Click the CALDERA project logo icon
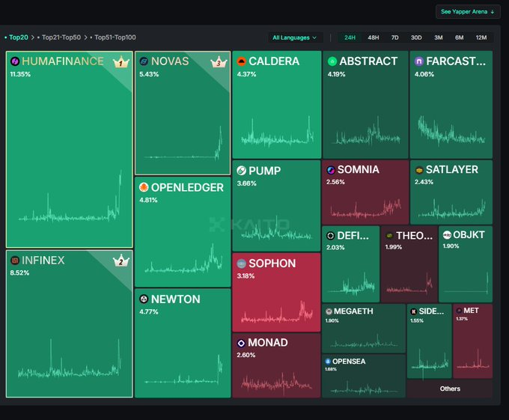The width and height of the screenshot is (509, 420). [x=242, y=61]
